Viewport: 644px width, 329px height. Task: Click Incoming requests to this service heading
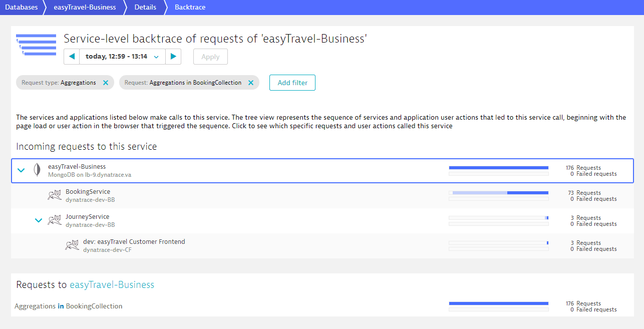point(86,147)
